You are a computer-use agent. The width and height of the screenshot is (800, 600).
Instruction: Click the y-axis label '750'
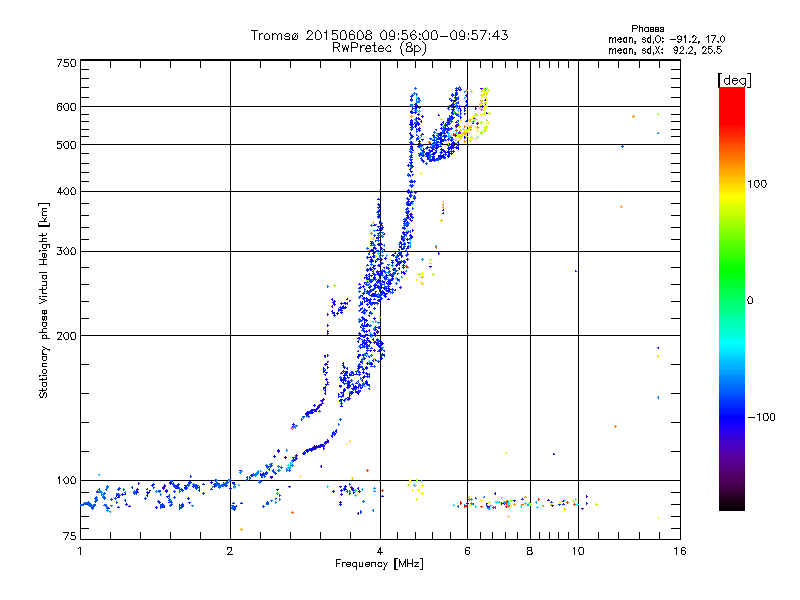point(66,63)
